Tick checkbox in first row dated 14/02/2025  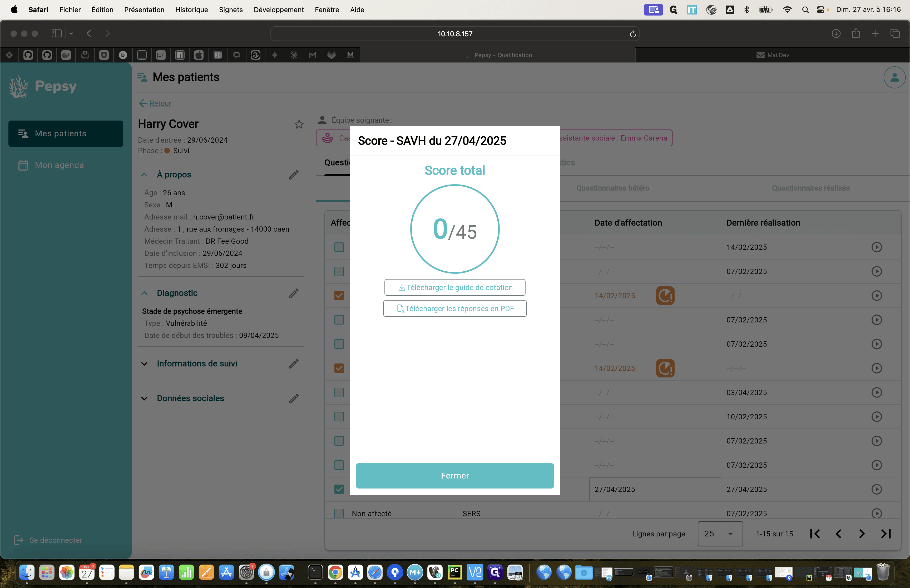pos(339,247)
